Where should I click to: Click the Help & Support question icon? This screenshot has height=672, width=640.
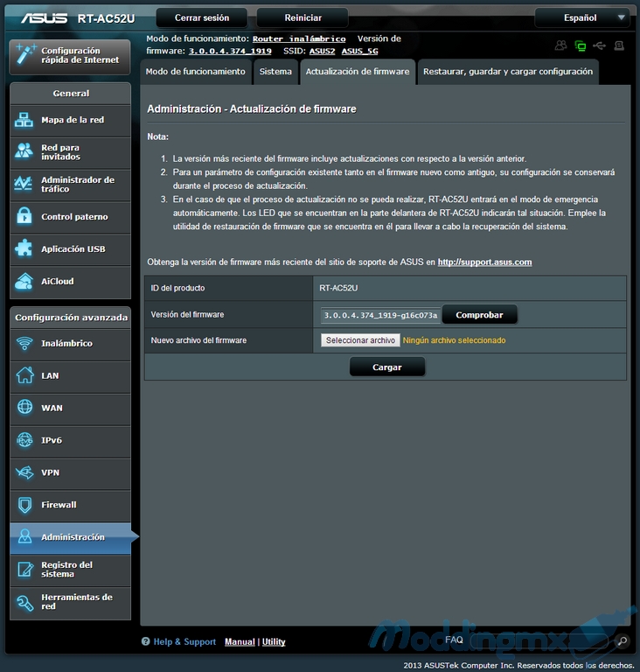146,641
